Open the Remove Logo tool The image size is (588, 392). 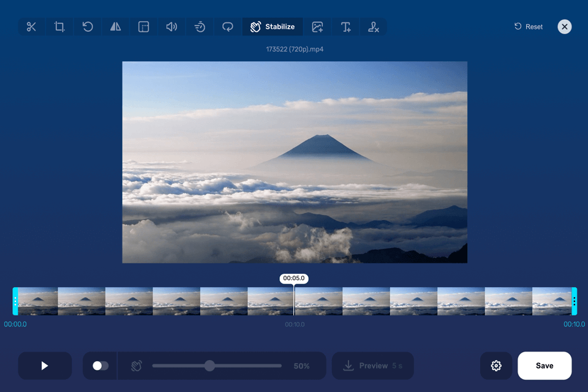pos(374,26)
